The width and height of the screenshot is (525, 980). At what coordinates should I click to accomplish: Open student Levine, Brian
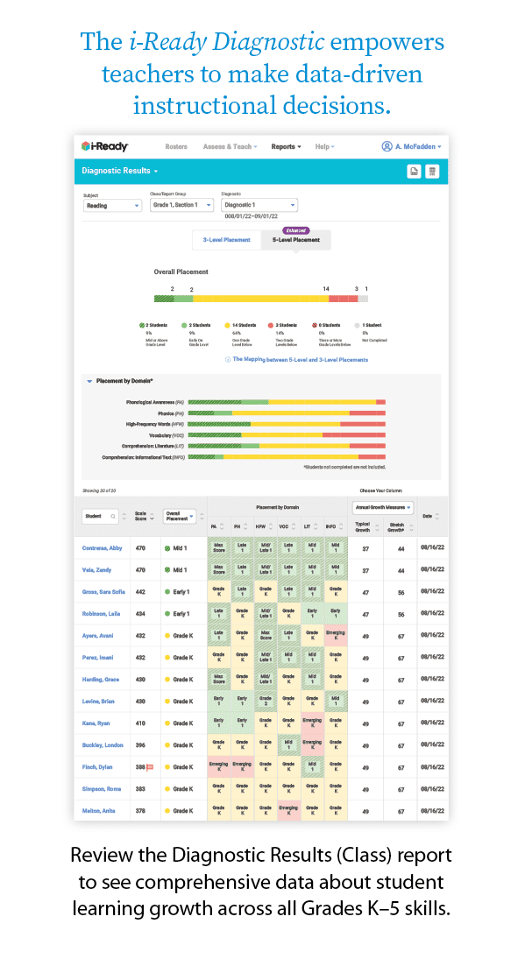(x=97, y=702)
